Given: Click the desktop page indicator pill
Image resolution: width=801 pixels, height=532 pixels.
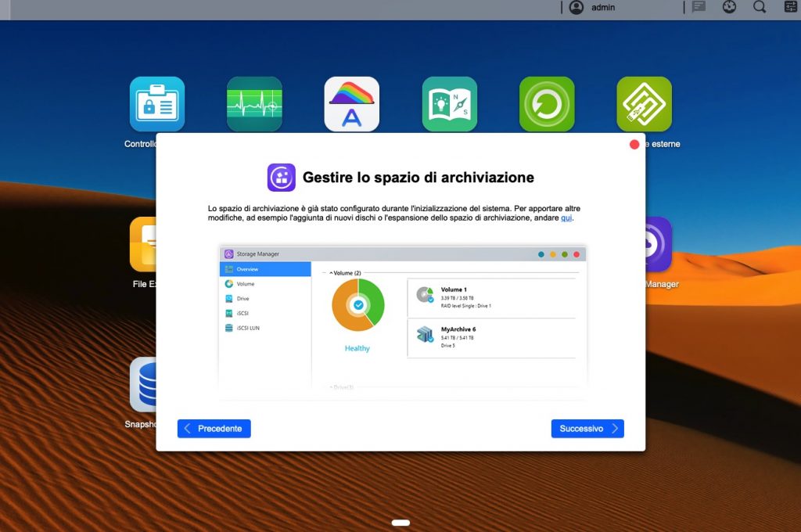Looking at the screenshot, I should (x=400, y=523).
